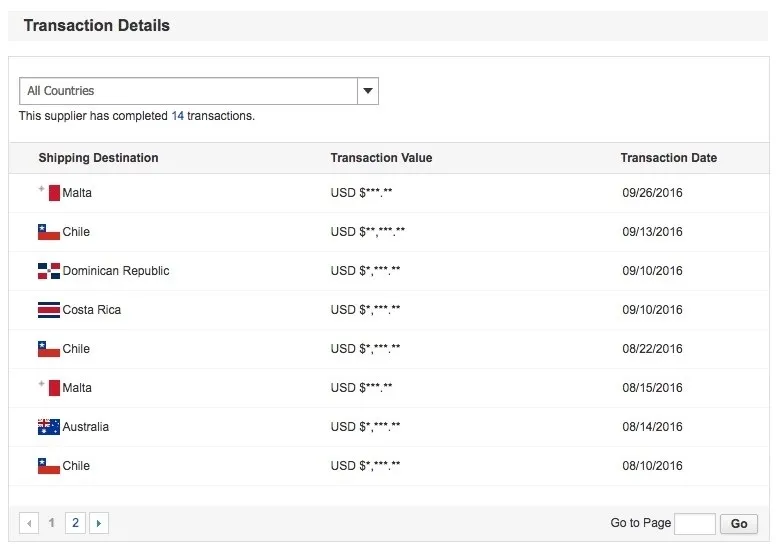Click the 14 transactions count link
The height and width of the screenshot is (549, 776).
(177, 116)
